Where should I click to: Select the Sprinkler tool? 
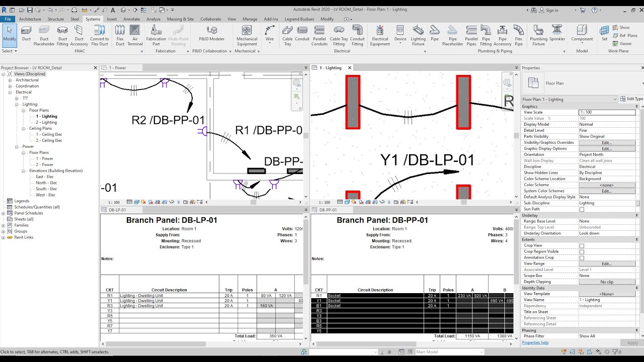tap(557, 33)
